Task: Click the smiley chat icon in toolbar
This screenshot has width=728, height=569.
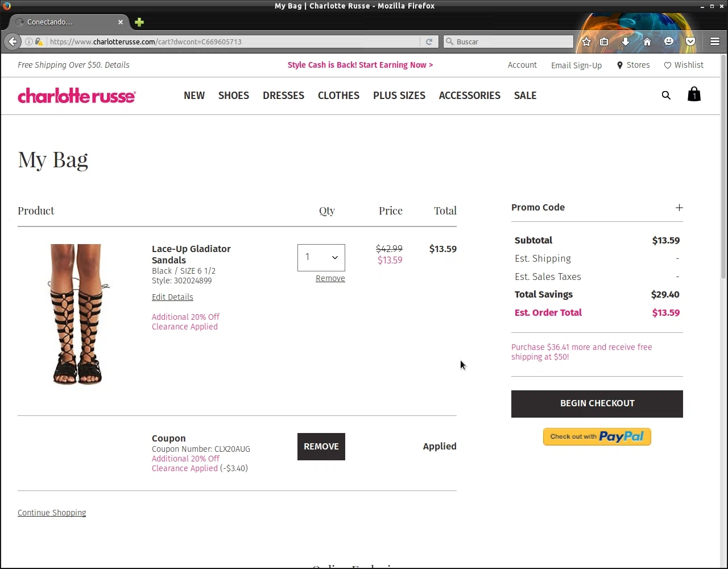Action: 669,42
